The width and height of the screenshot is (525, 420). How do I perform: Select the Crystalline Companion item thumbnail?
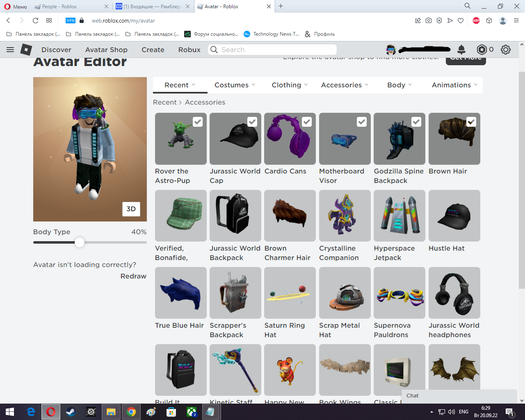point(345,215)
